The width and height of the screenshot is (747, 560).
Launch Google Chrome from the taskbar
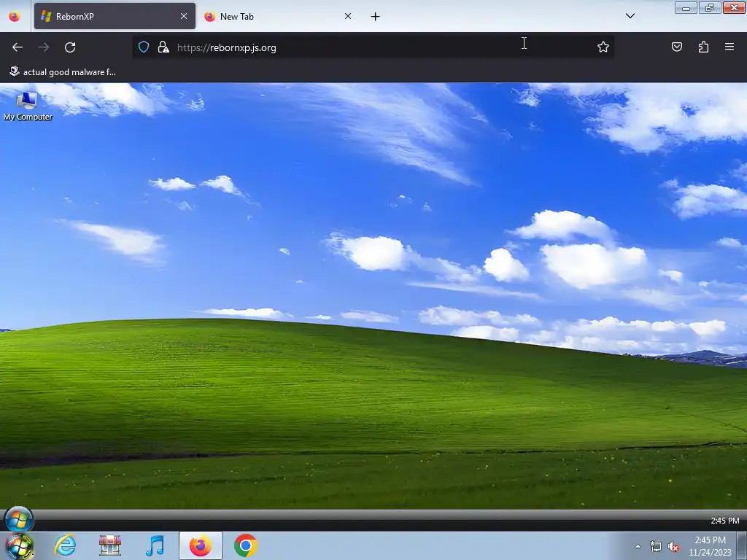tap(246, 545)
